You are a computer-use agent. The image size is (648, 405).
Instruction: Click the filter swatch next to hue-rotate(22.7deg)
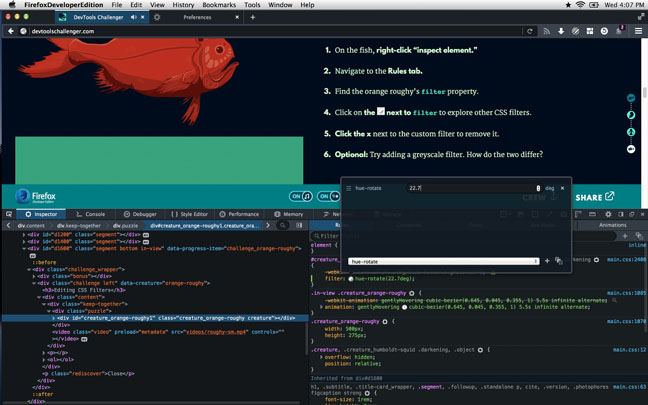[x=351, y=279]
